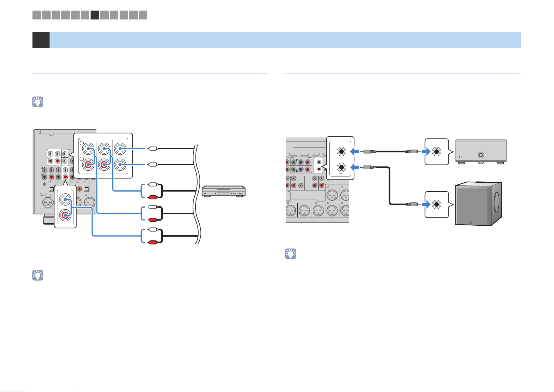Click the red RCA jack in the lower-left callout
The height and width of the screenshot is (392, 554).
click(x=65, y=215)
